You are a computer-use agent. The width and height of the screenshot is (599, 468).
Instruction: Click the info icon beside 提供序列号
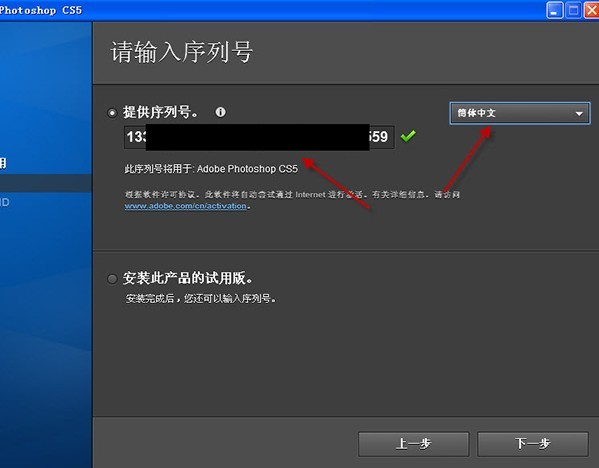220,112
